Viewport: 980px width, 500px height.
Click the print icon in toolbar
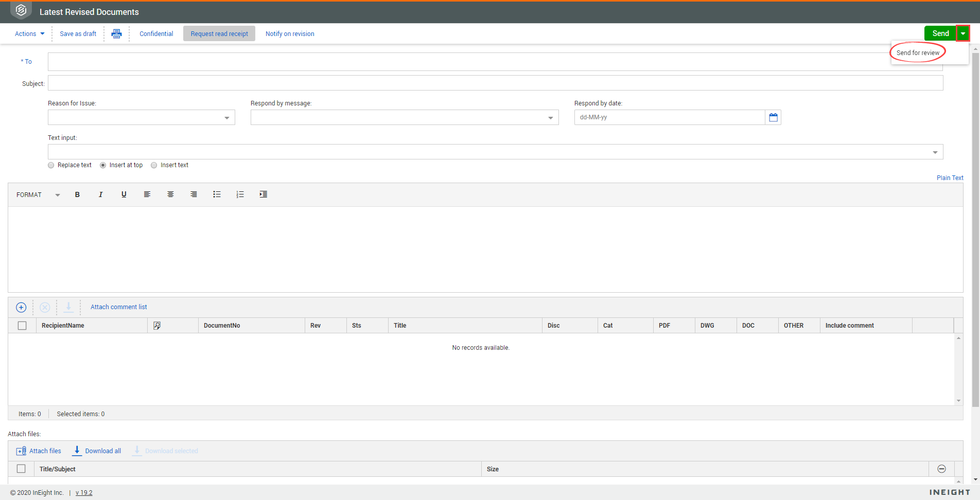(x=117, y=34)
